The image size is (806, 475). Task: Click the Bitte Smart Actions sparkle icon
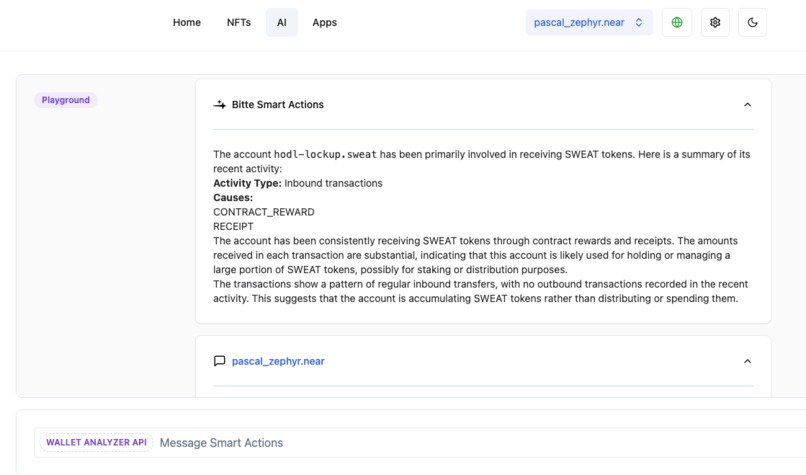(x=219, y=105)
